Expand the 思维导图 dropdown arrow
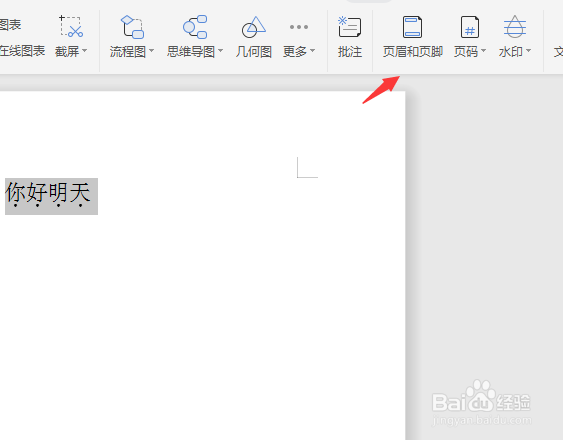 pos(220,51)
